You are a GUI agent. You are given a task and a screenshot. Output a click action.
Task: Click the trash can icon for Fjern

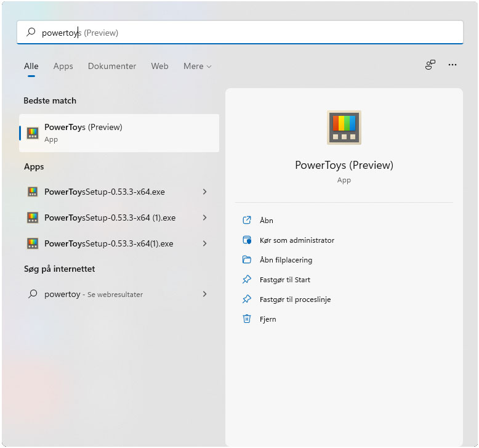(247, 319)
